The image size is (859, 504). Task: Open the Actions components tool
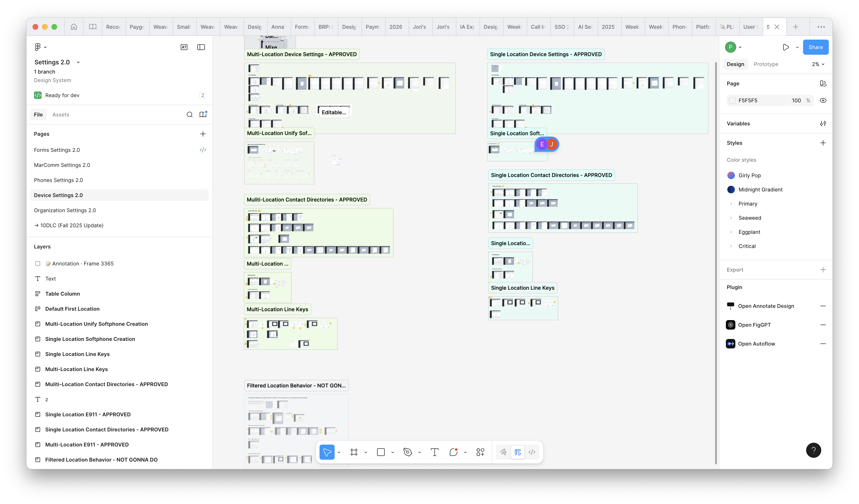pos(480,452)
